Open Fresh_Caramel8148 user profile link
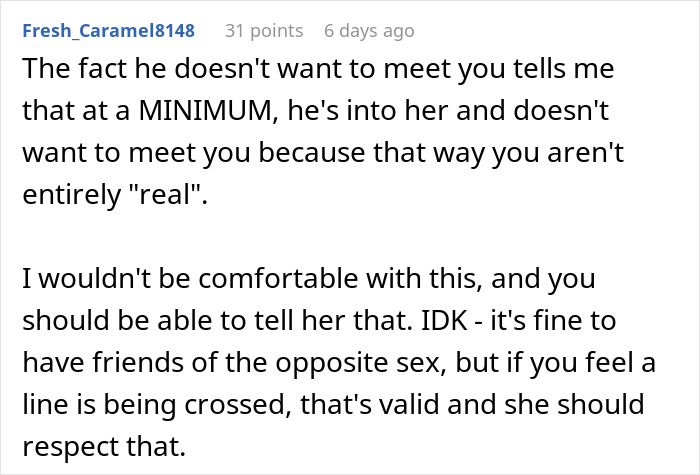The height and width of the screenshot is (475, 700). [x=108, y=31]
